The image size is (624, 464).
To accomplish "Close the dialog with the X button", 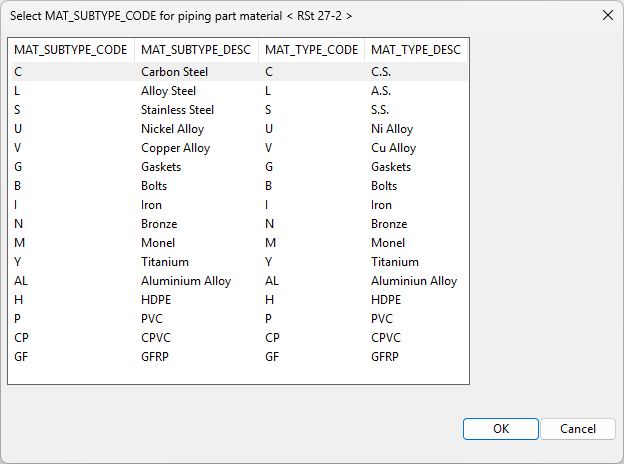I will tap(607, 15).
